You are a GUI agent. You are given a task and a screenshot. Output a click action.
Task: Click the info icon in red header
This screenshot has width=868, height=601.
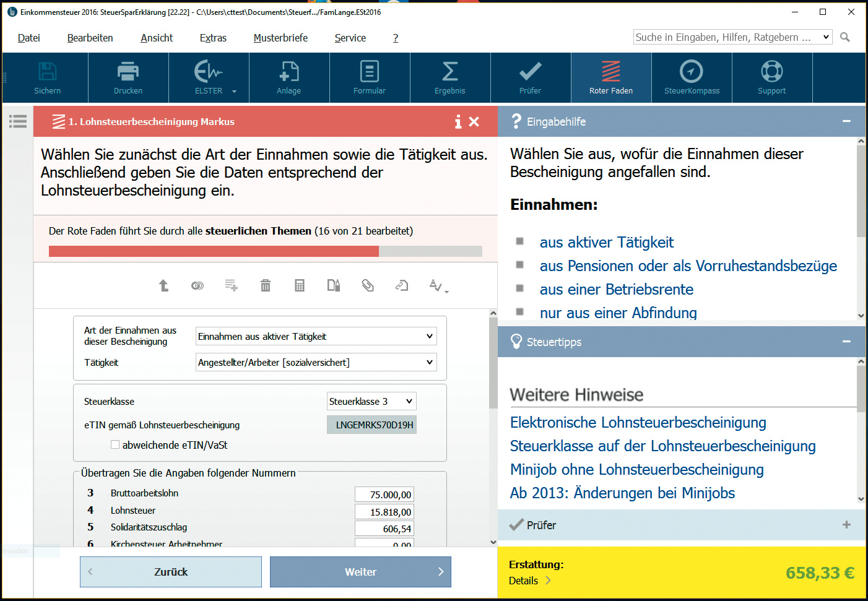458,122
